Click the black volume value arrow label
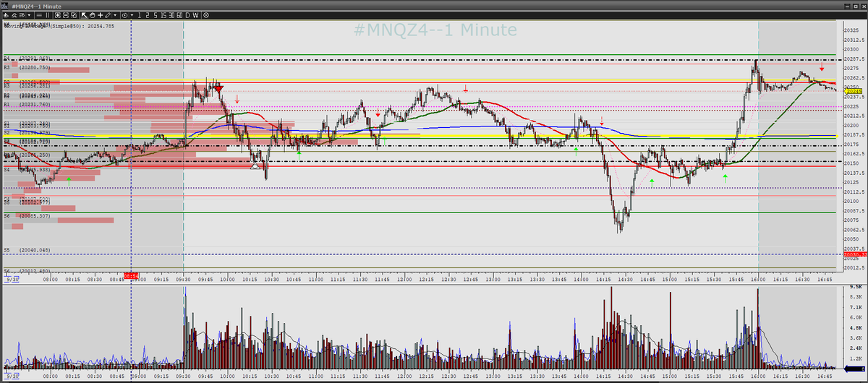Viewport: 868px width, 383px height. [855, 368]
